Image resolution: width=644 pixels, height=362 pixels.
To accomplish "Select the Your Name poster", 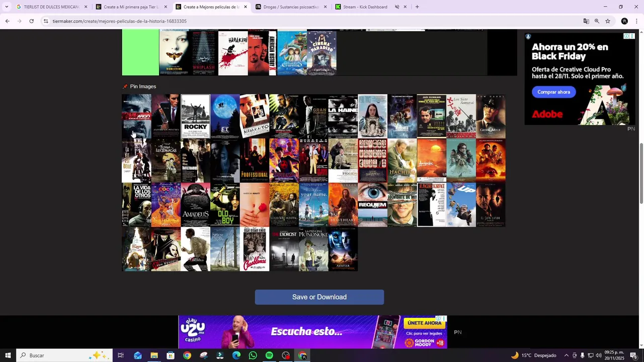I will click(x=313, y=205).
